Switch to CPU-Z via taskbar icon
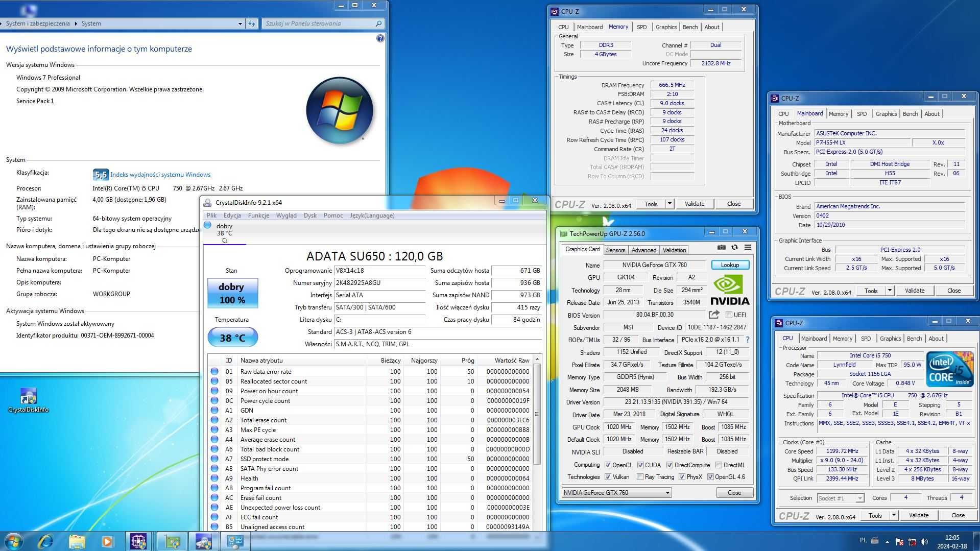This screenshot has height=551, width=980. point(138,541)
